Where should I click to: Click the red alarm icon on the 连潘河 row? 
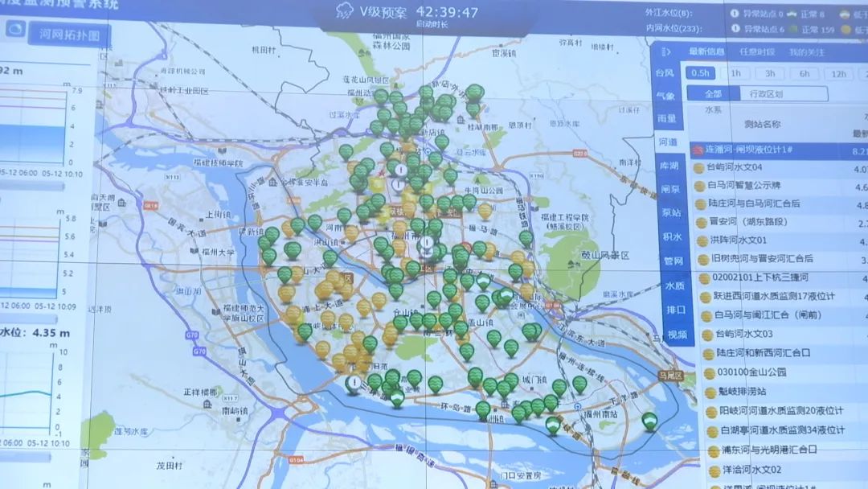click(x=698, y=150)
